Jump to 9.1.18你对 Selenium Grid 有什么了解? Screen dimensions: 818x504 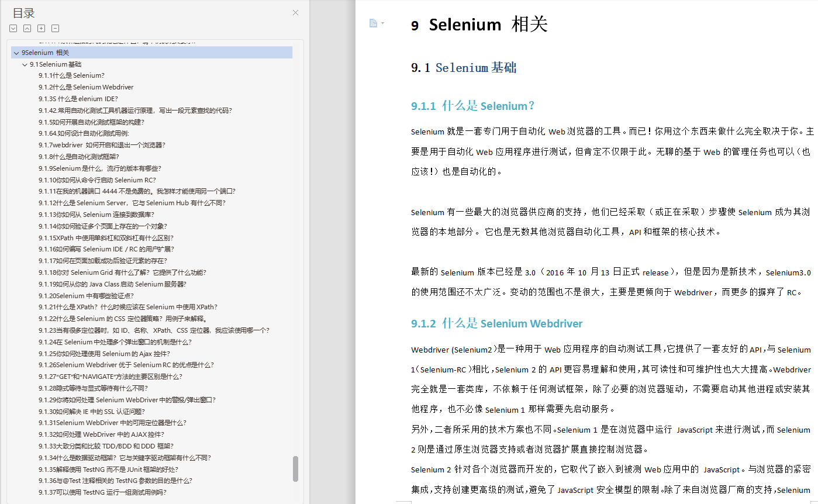click(x=123, y=272)
